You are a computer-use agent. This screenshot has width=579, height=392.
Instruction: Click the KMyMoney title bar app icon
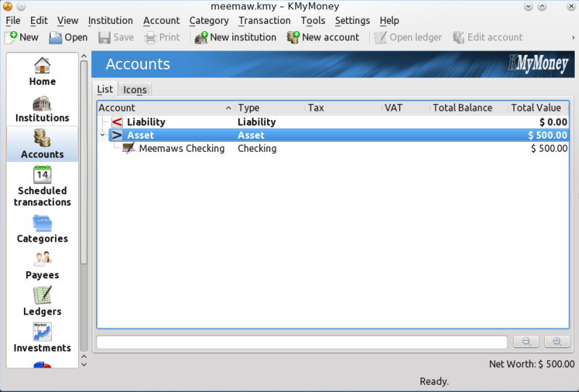(x=7, y=7)
